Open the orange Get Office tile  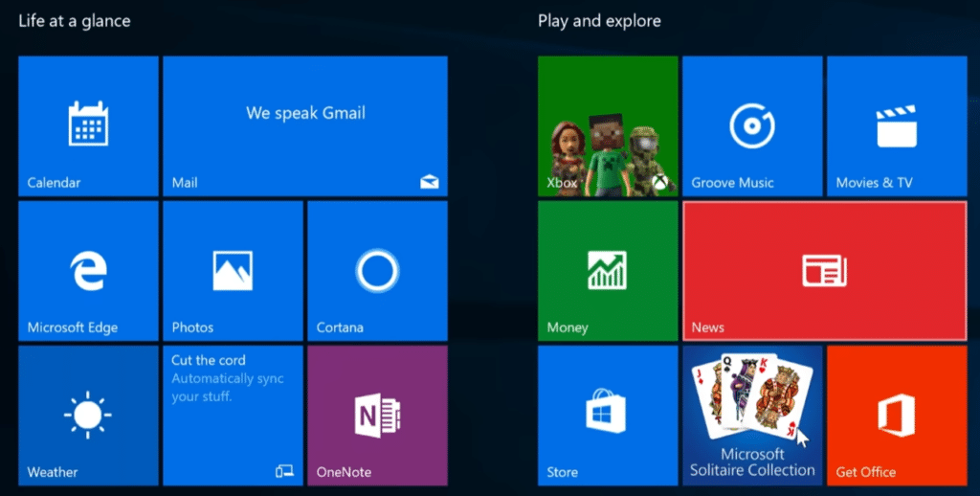tap(897, 416)
